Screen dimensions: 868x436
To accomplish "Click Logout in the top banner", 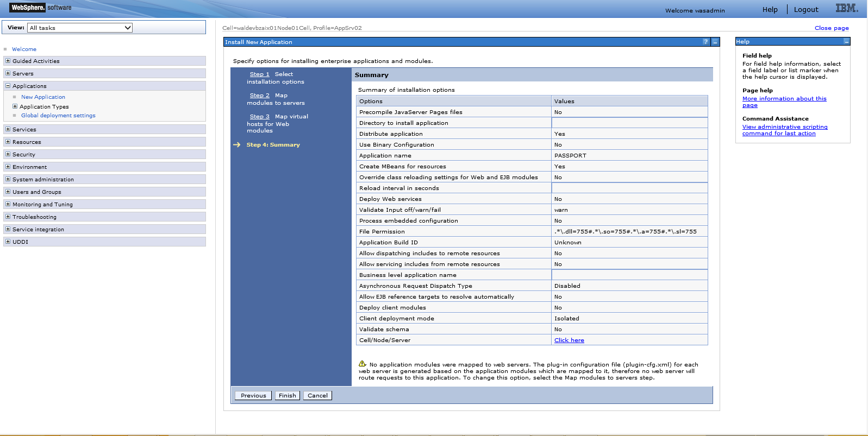I will (x=806, y=10).
